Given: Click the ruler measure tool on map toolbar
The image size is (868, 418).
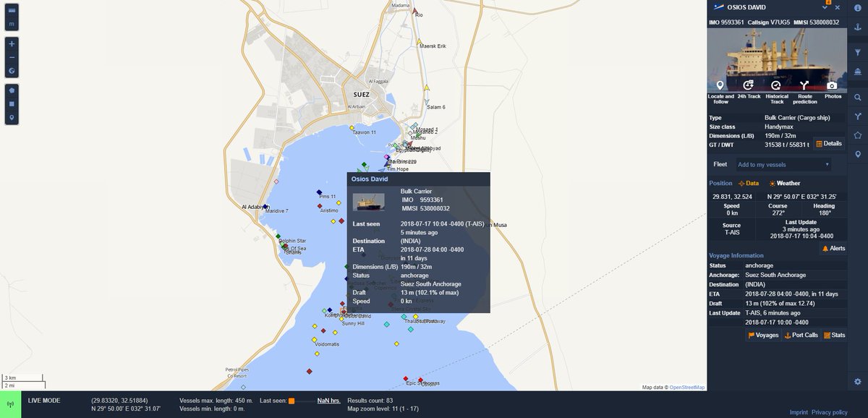Looking at the screenshot, I should click(12, 10).
